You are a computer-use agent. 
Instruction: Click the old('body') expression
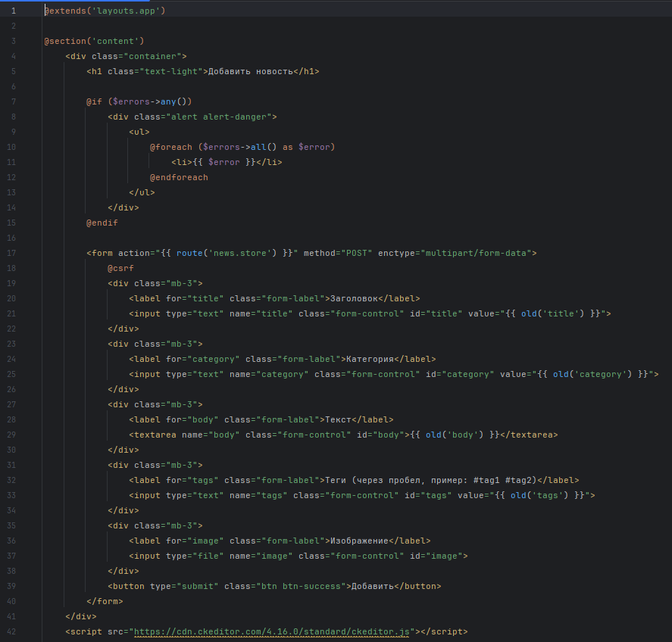[x=455, y=435]
